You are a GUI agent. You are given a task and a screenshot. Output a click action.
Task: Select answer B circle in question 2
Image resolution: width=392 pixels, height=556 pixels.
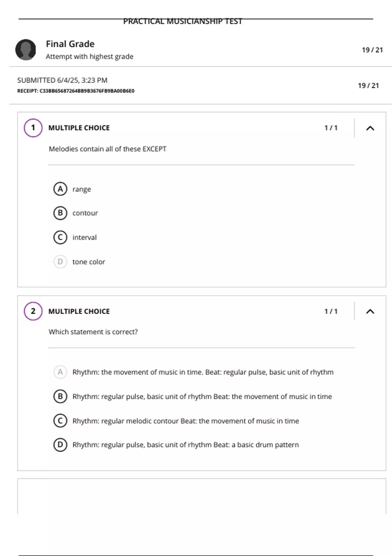pos(60,396)
